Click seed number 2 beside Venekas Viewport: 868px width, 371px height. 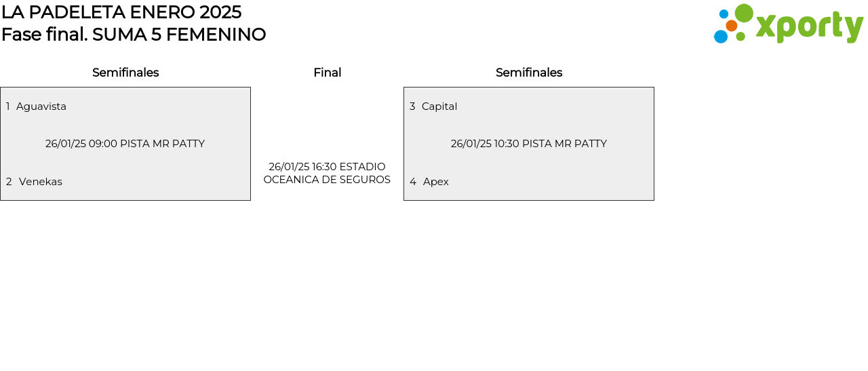[9, 182]
